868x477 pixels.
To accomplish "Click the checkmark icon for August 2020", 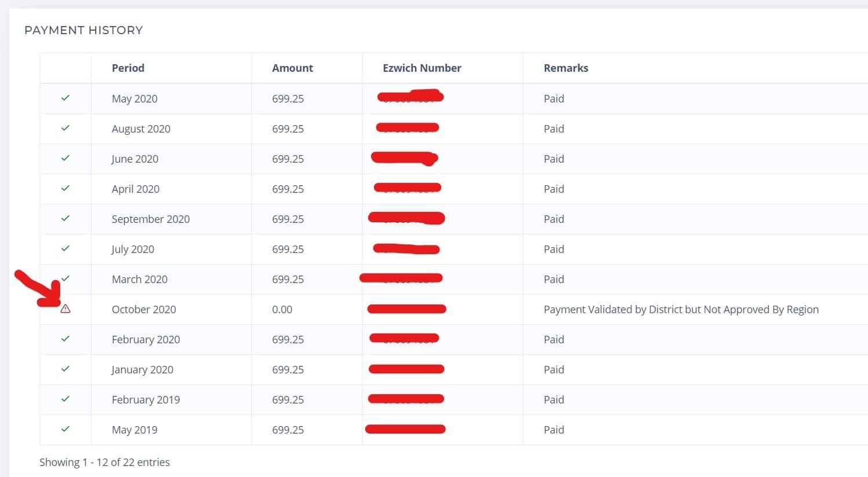I will [x=65, y=128].
